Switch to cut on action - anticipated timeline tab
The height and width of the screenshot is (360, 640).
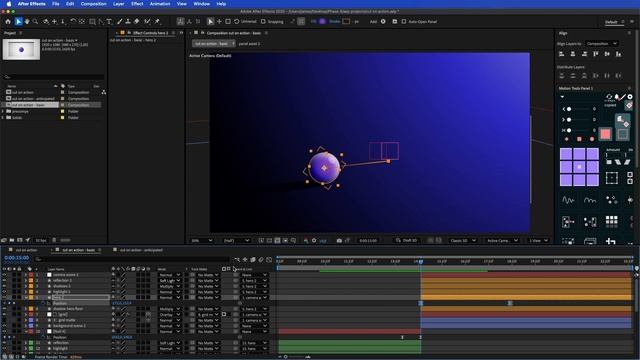141,250
